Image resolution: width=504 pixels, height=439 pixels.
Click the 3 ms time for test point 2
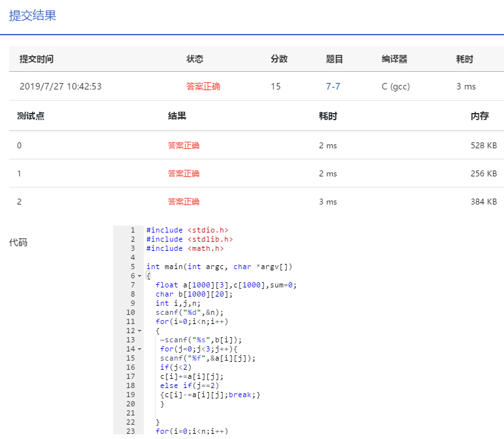(328, 202)
